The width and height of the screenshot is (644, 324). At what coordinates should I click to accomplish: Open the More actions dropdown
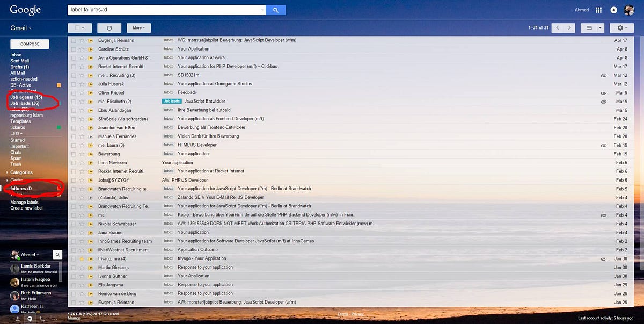[x=139, y=27]
